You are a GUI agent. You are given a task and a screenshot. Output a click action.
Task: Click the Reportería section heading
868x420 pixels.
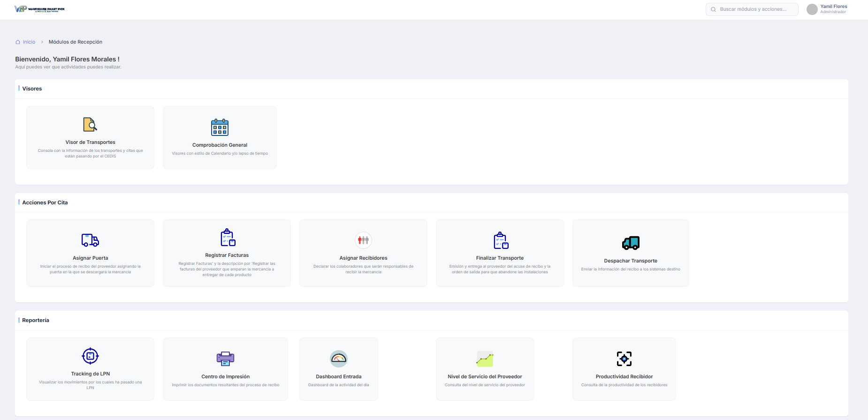coord(36,320)
